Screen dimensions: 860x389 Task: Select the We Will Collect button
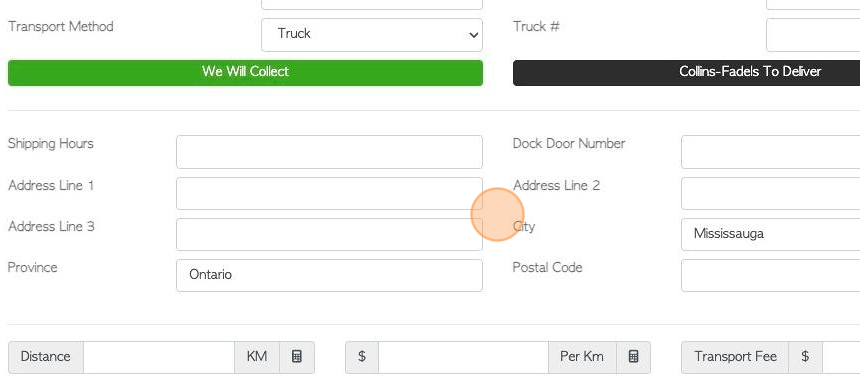click(245, 72)
